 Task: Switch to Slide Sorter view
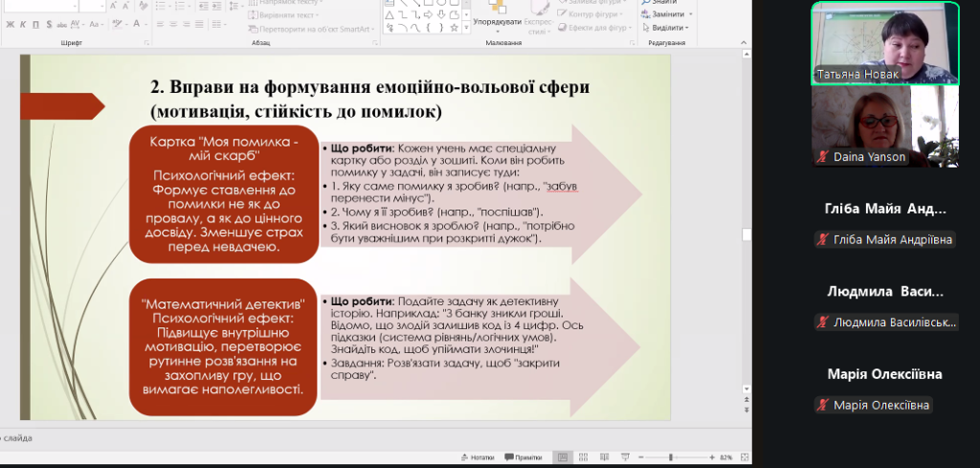tap(582, 457)
